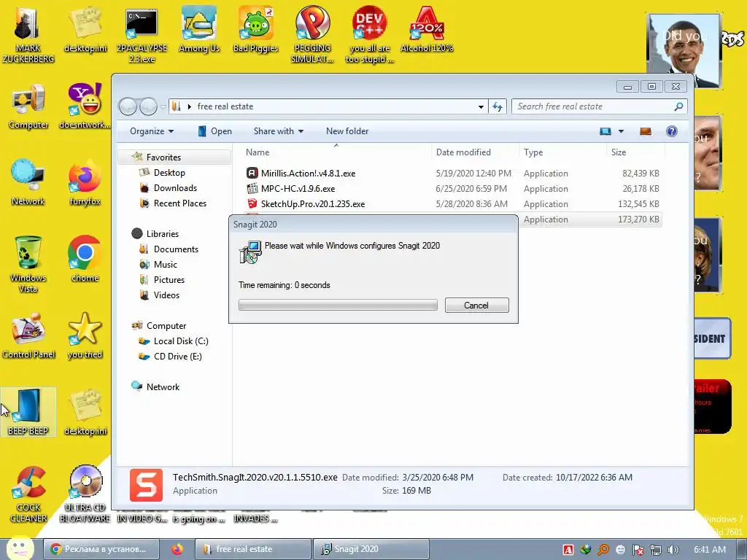Open the Windows Vista recycle bin icon

coord(28,264)
